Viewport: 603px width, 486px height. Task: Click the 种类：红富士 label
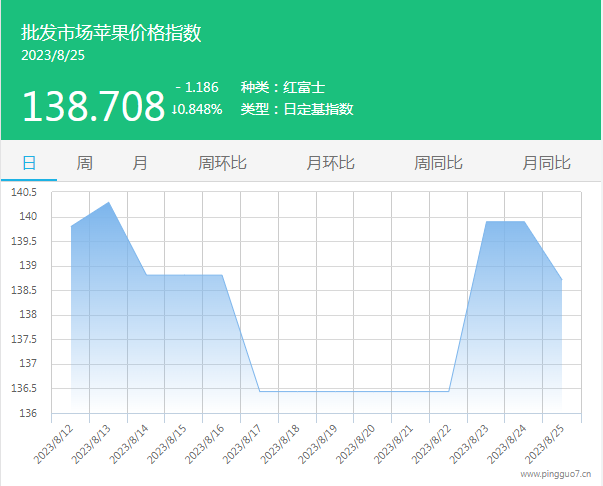click(x=282, y=87)
